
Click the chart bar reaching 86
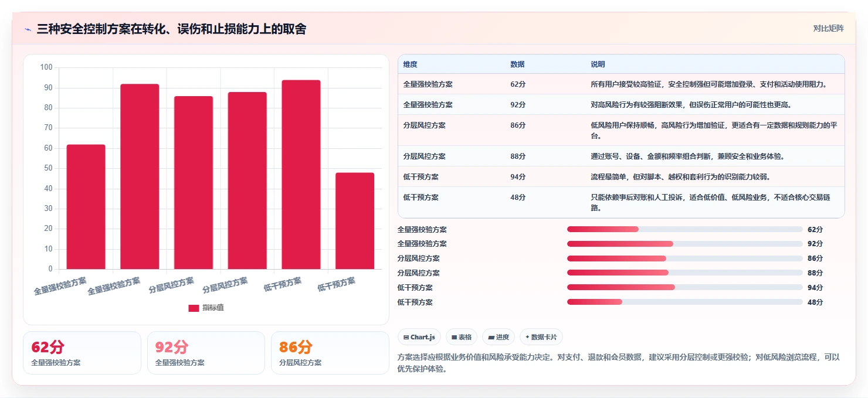pyautogui.click(x=194, y=183)
